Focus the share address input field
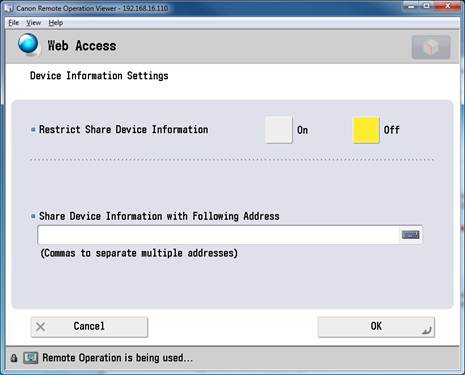Viewport: 465px width, 375px height. coord(218,235)
